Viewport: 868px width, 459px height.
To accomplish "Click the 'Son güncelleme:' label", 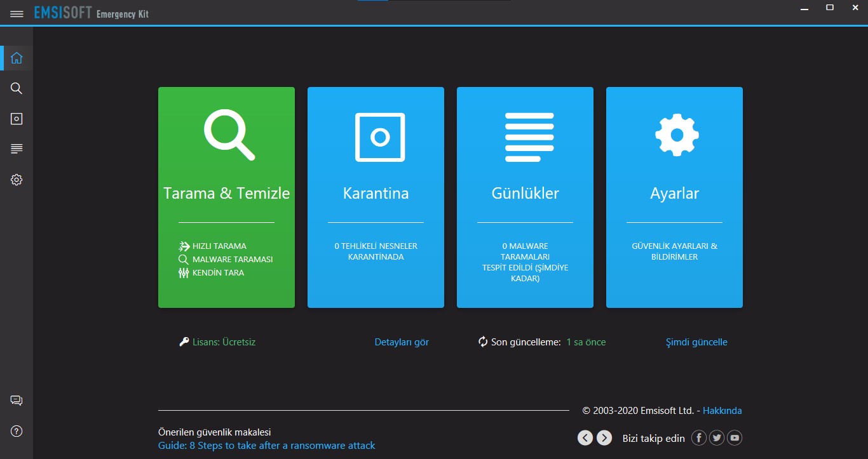I will tap(526, 342).
